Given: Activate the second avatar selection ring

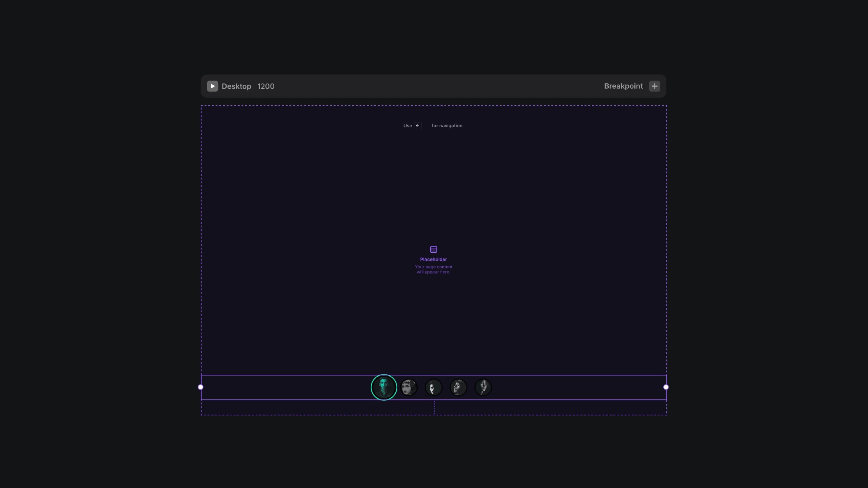Looking at the screenshot, I should (x=409, y=387).
